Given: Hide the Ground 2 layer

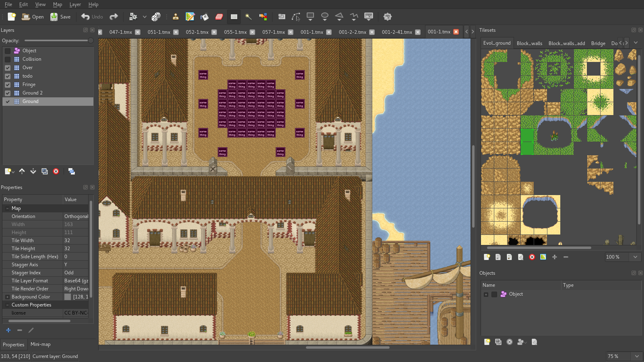Looking at the screenshot, I should click(8, 93).
